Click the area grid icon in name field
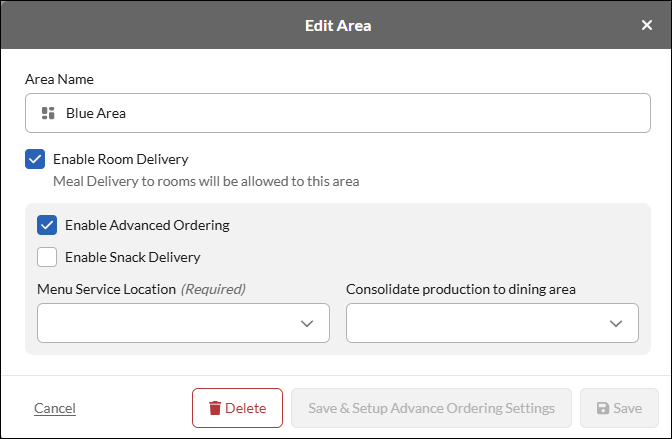Viewport: 672px width, 439px height. coord(48,113)
